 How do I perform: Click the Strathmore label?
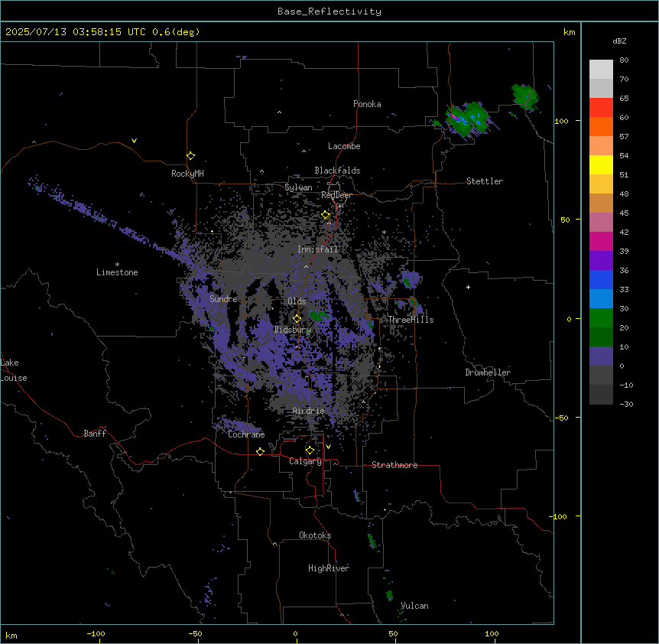coord(394,465)
